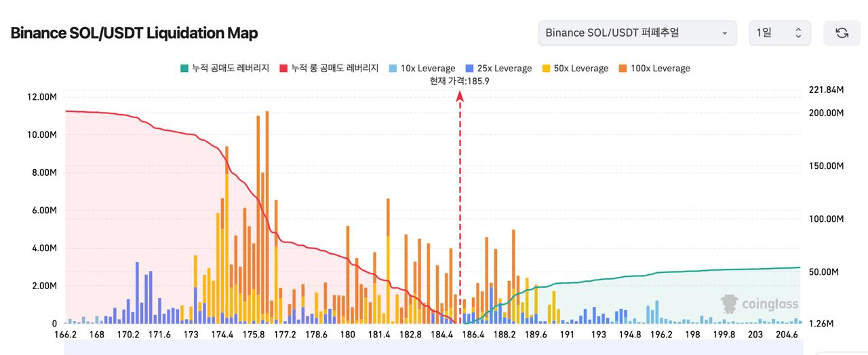Click the 204.6 x-axis price label

786,335
